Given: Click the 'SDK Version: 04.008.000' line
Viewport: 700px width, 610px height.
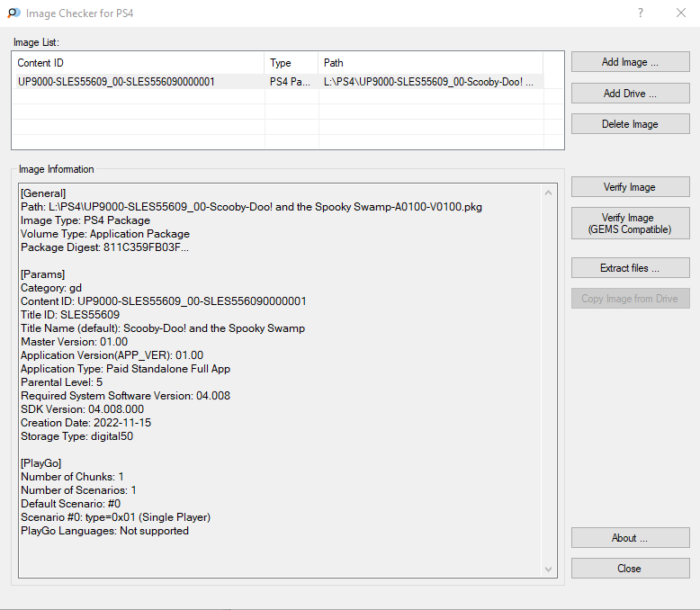Looking at the screenshot, I should tap(83, 409).
